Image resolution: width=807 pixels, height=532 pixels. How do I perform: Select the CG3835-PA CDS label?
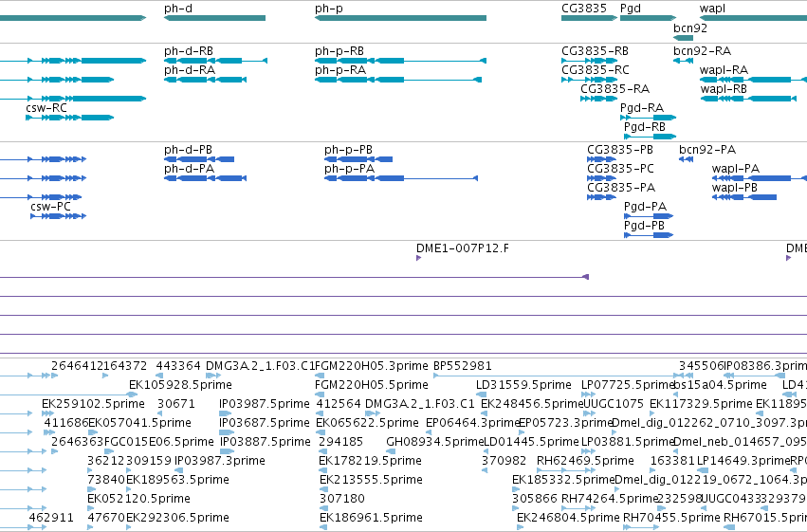coord(621,188)
